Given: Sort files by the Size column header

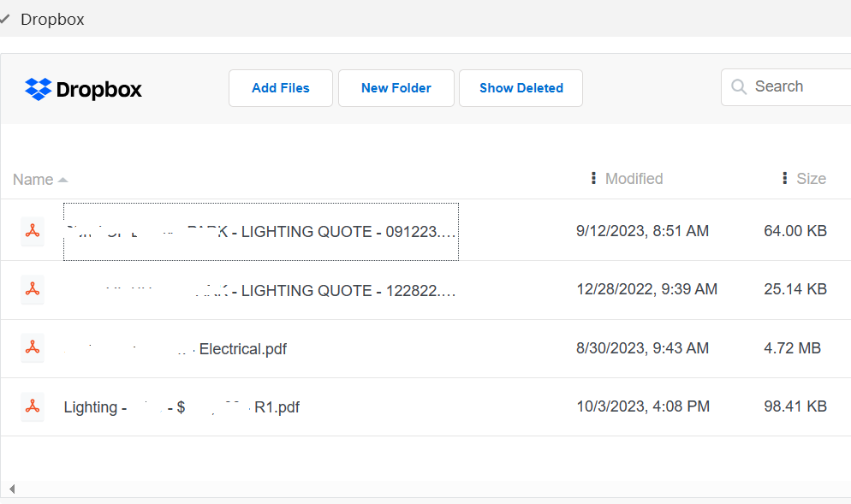Looking at the screenshot, I should [x=811, y=179].
